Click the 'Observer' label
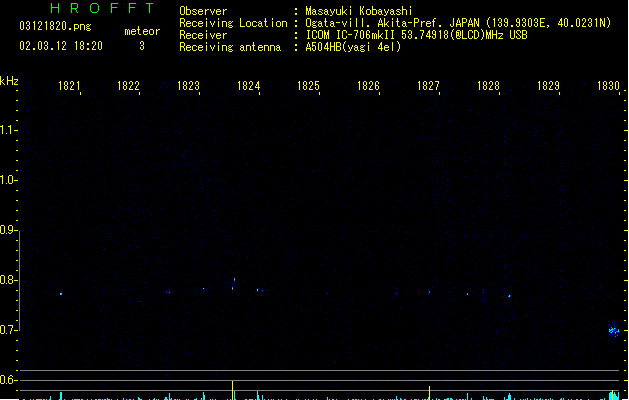 click(x=203, y=11)
